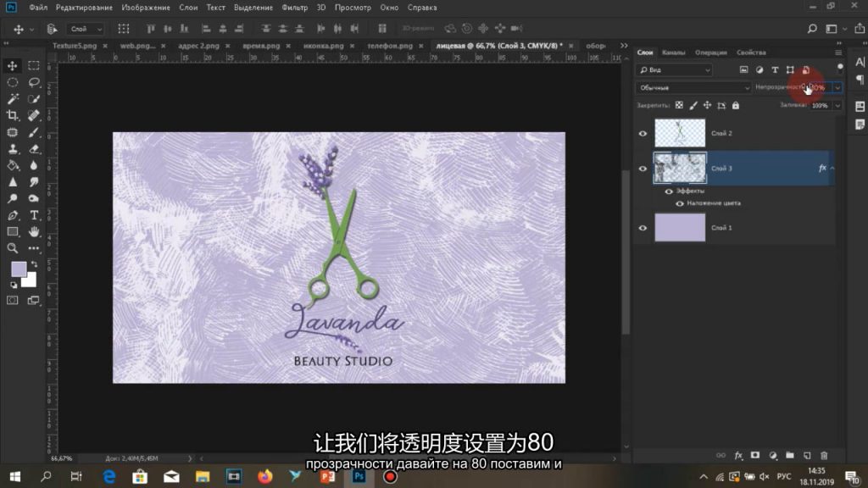
Task: Create new adjustment layer icon
Action: [773, 455]
